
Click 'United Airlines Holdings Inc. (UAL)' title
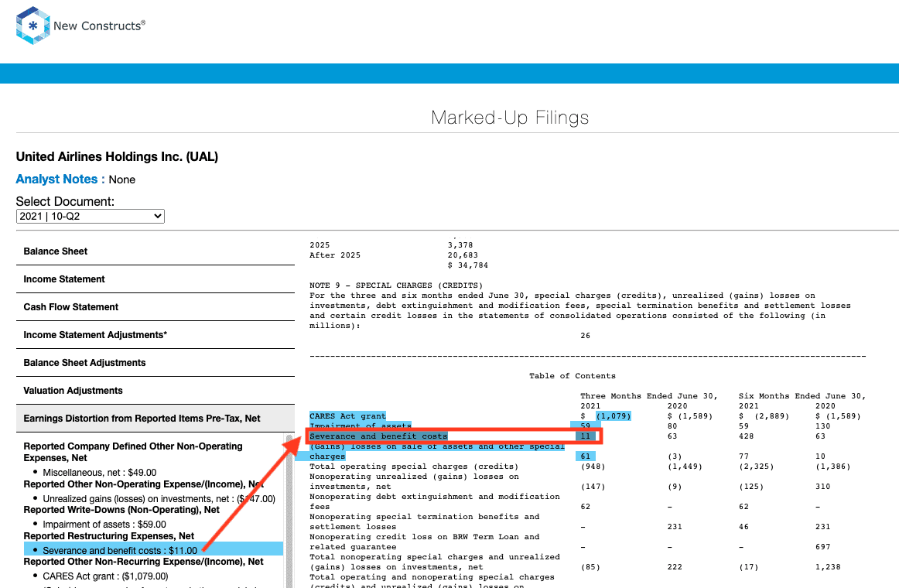click(x=117, y=157)
